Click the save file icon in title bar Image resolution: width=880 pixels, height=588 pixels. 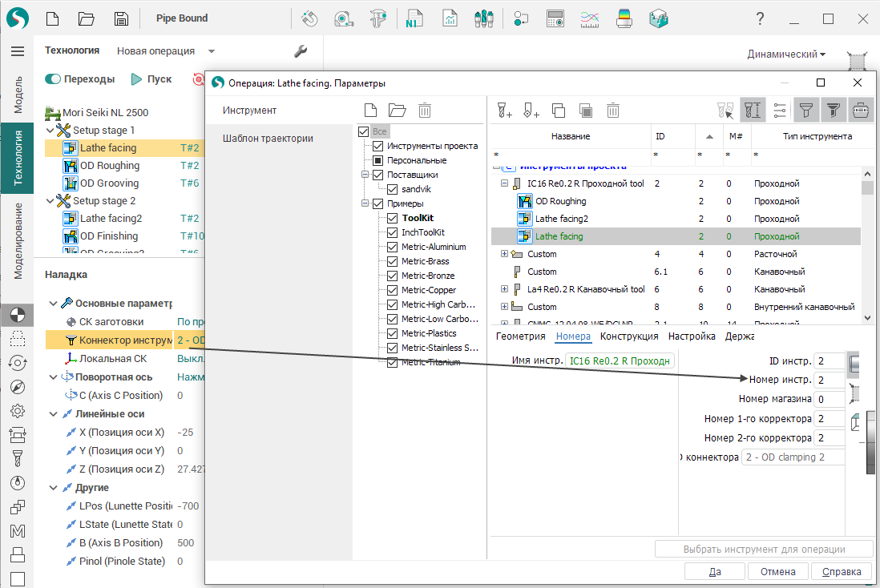point(121,18)
